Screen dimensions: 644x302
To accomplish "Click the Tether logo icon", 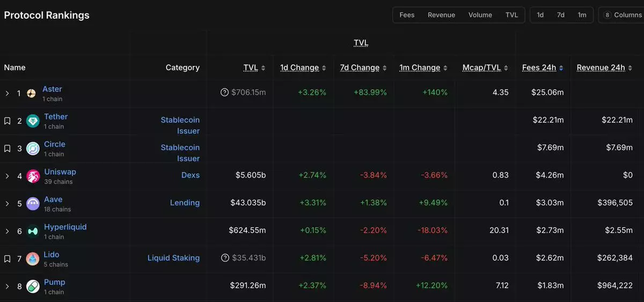I will pos(33,121).
